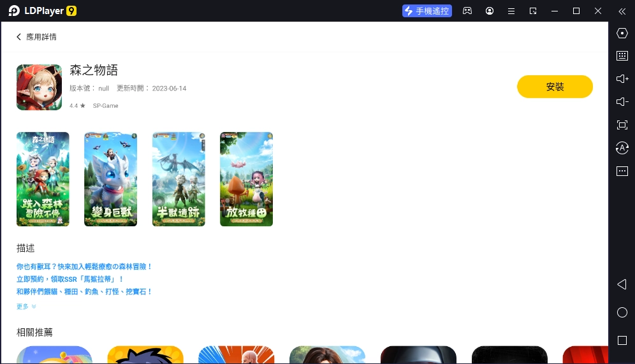Click description line 和夥伴們餵貓

click(84, 291)
